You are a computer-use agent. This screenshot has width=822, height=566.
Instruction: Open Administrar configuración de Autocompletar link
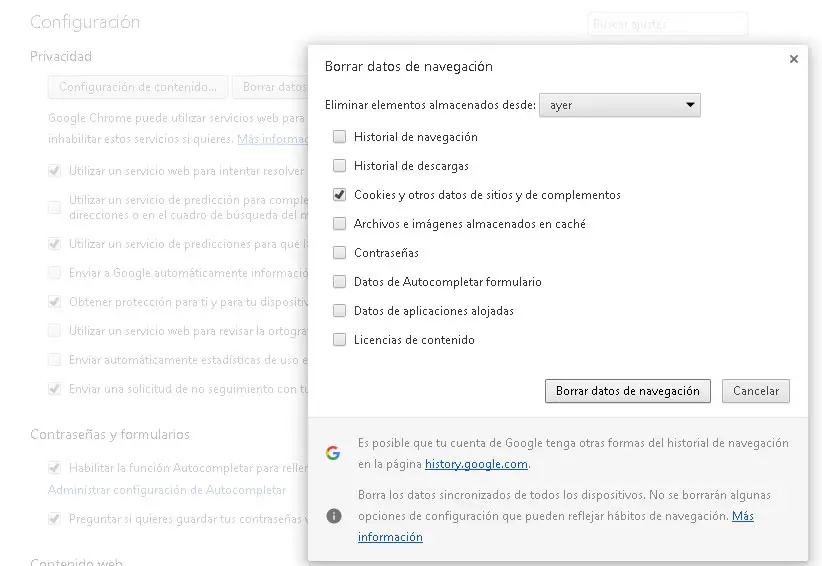pyautogui.click(x=167, y=490)
